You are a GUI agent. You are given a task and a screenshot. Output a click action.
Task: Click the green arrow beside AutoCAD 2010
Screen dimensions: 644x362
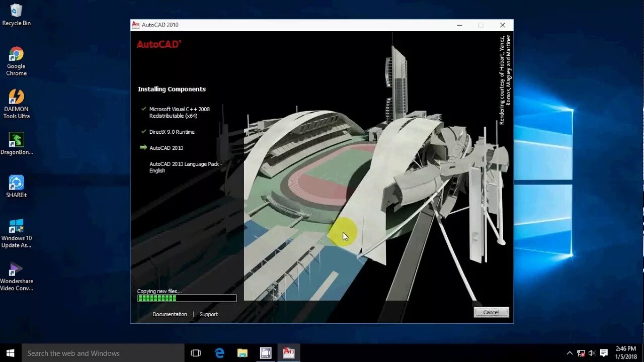(x=143, y=147)
